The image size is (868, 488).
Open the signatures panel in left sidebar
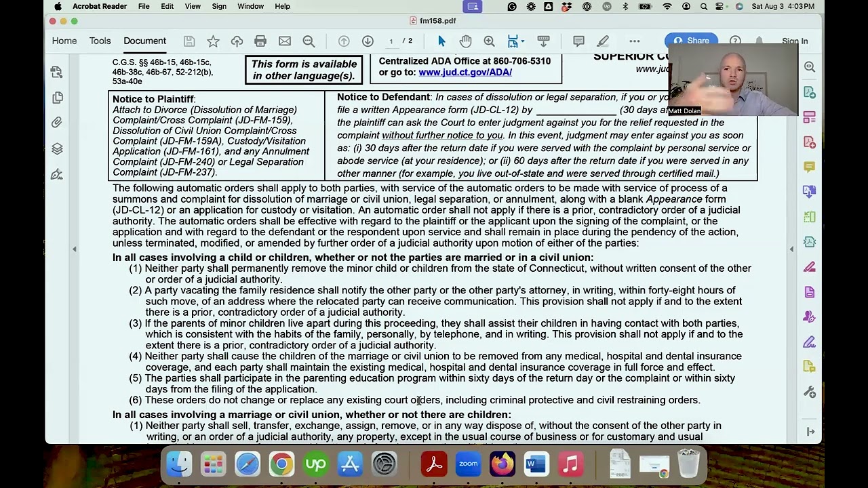tap(58, 174)
